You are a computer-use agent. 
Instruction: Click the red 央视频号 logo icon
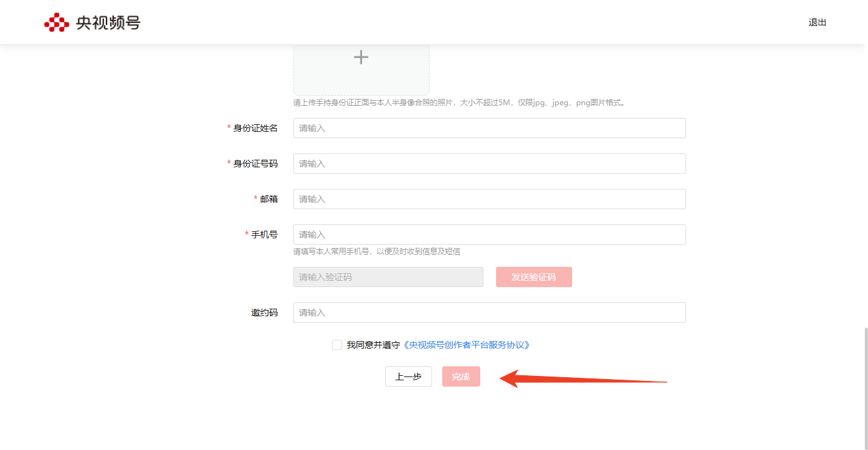click(x=56, y=23)
